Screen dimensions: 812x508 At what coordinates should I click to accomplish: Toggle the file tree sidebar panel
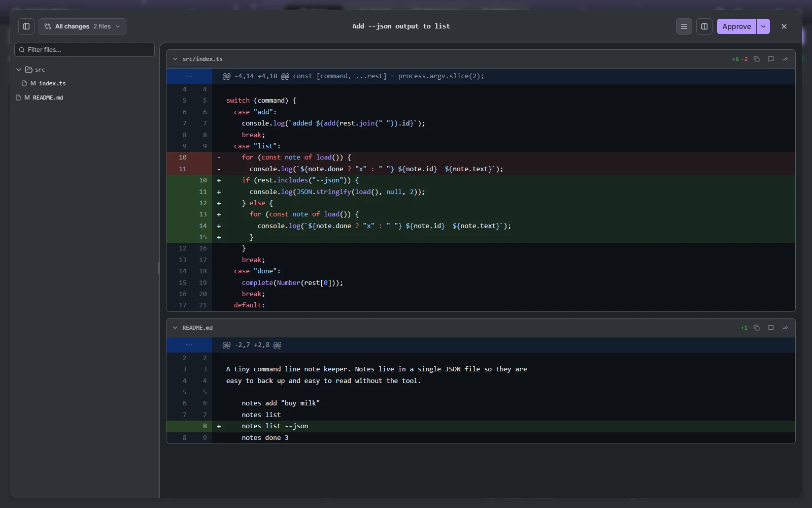tap(26, 26)
